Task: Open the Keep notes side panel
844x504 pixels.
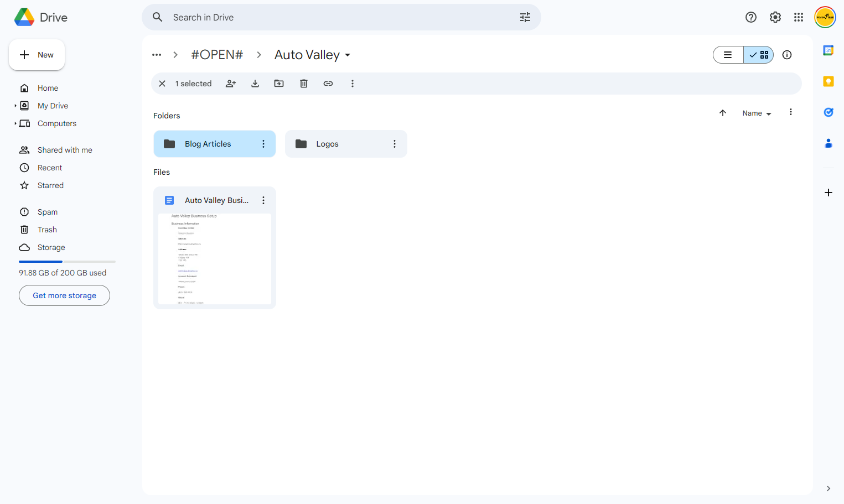Action: pyautogui.click(x=829, y=81)
